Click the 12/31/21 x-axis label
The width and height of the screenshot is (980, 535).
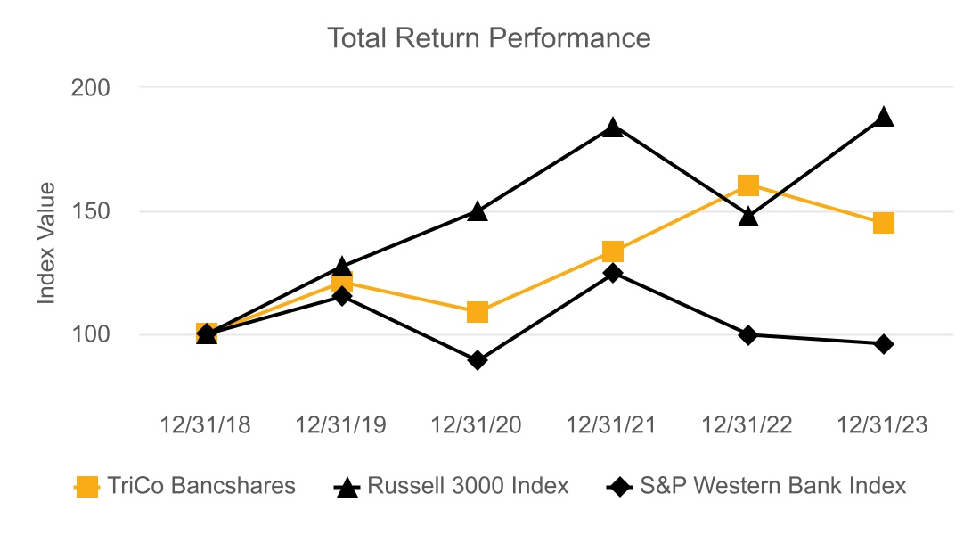[613, 424]
